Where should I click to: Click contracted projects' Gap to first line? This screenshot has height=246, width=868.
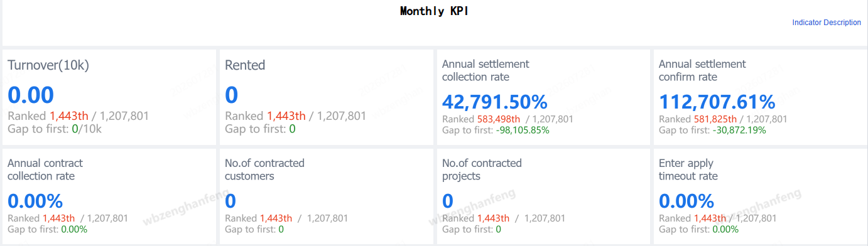(x=472, y=230)
